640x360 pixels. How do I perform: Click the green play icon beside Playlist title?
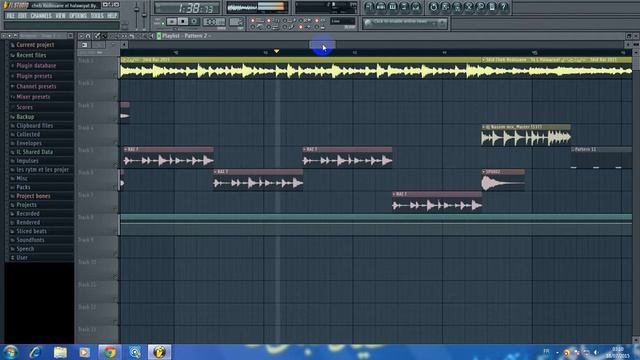click(x=159, y=36)
